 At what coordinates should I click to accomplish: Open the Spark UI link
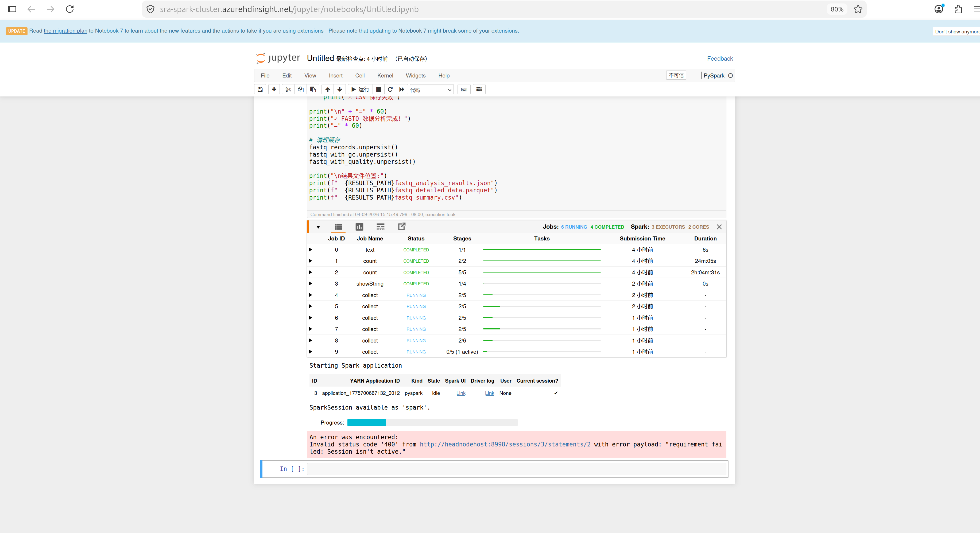click(461, 393)
